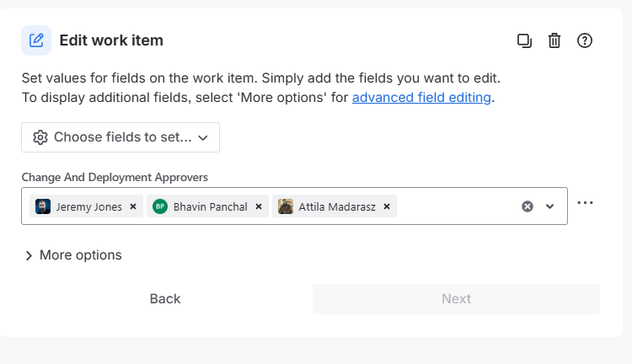Image resolution: width=632 pixels, height=364 pixels.
Task: Click inside the approvers input field
Action: [455, 206]
